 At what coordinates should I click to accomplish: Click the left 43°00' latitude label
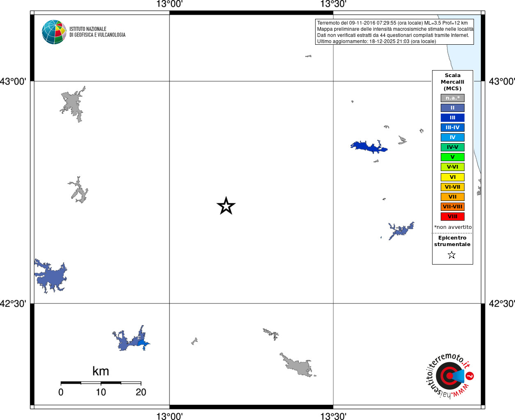click(x=13, y=81)
